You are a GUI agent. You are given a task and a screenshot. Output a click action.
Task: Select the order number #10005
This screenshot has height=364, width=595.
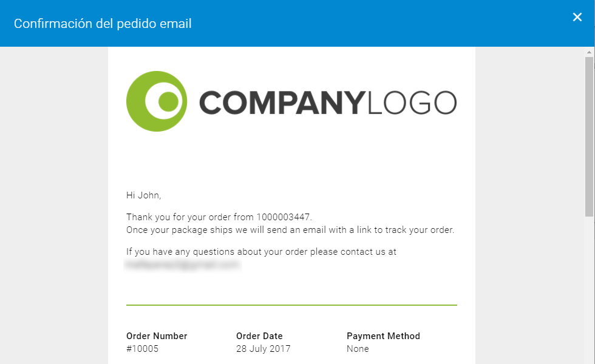pos(142,349)
